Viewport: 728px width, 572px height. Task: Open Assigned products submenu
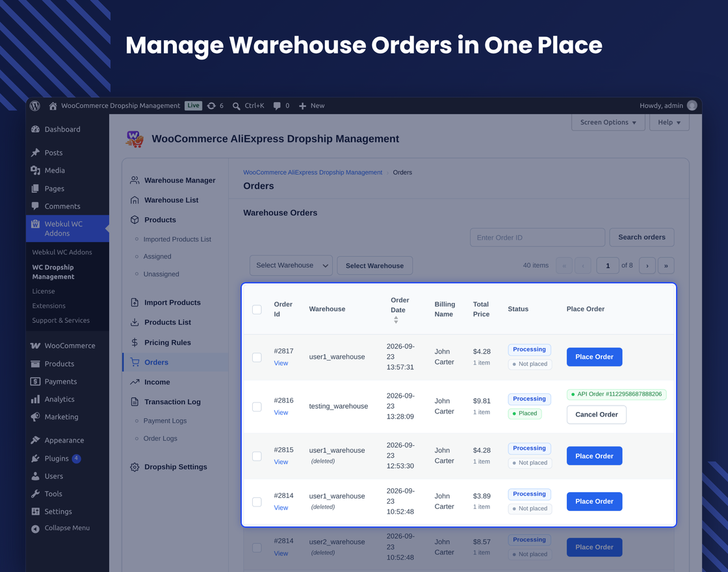[157, 256]
